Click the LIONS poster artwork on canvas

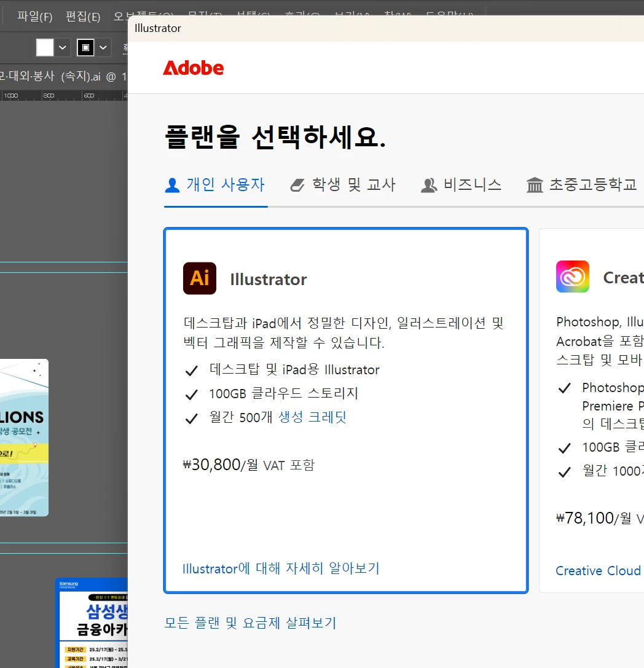click(x=25, y=438)
